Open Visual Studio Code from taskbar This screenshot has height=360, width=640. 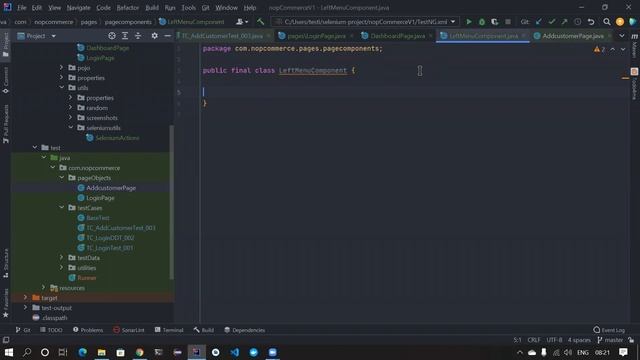point(235,352)
